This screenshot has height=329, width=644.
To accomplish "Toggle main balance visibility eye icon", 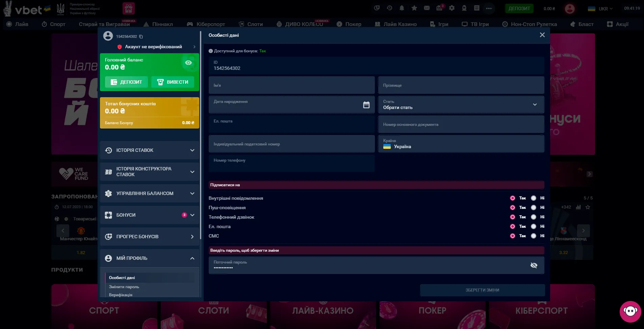I will (188, 63).
